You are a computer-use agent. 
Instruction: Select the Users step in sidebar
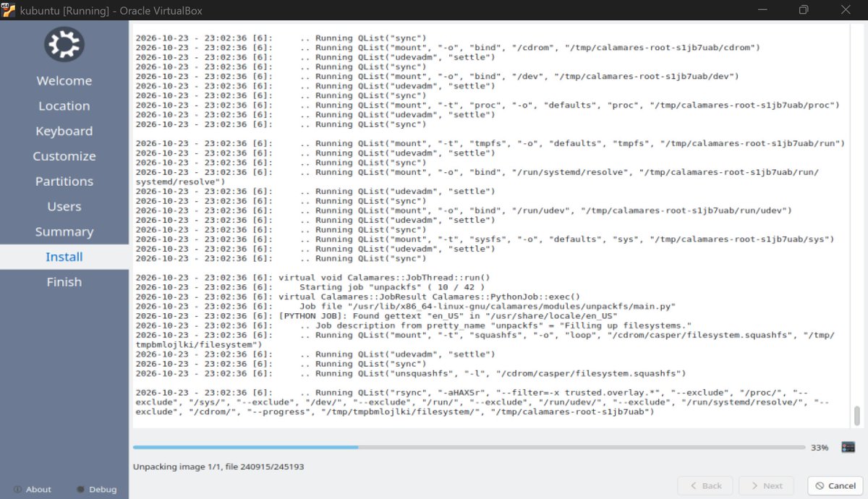[x=64, y=207]
